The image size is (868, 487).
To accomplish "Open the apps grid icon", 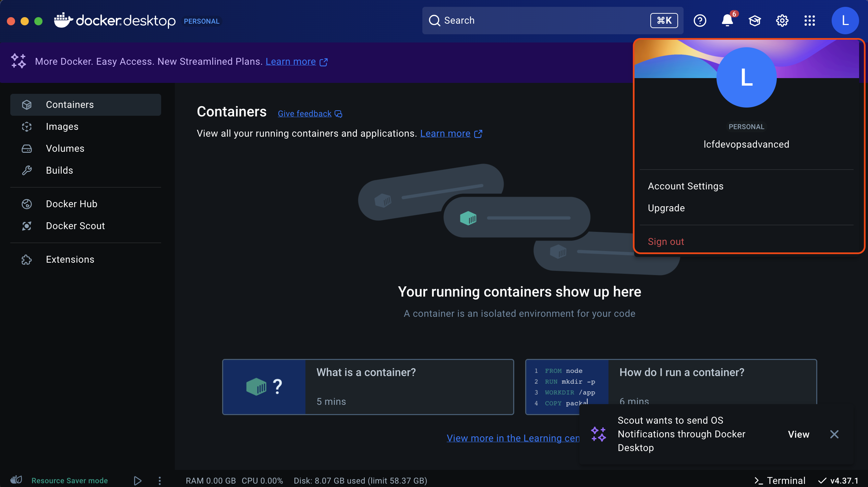I will 809,21.
